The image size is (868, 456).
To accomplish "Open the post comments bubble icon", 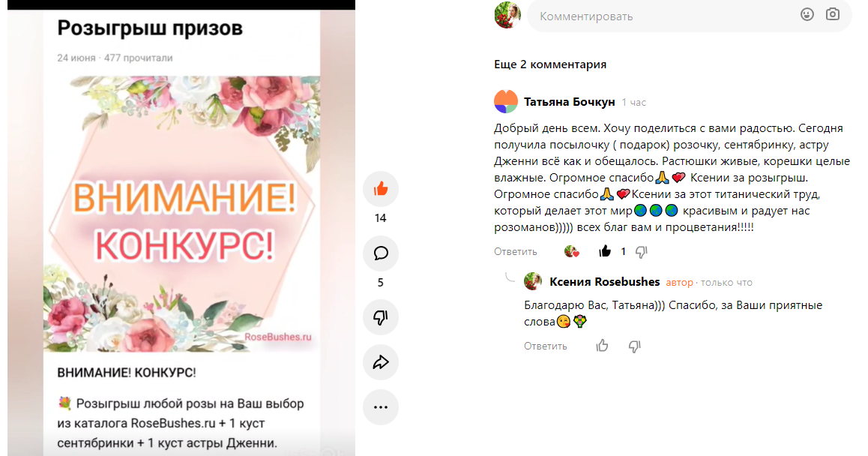I will click(380, 253).
